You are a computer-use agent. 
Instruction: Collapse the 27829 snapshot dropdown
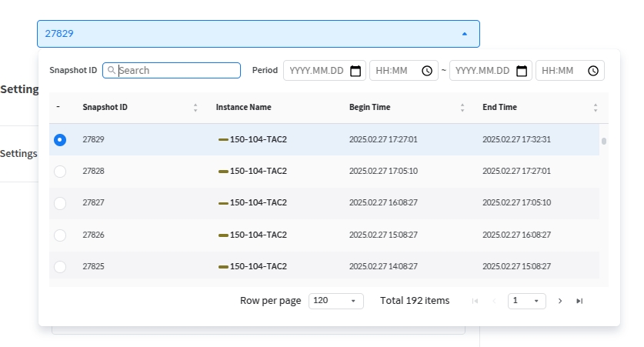tap(464, 34)
